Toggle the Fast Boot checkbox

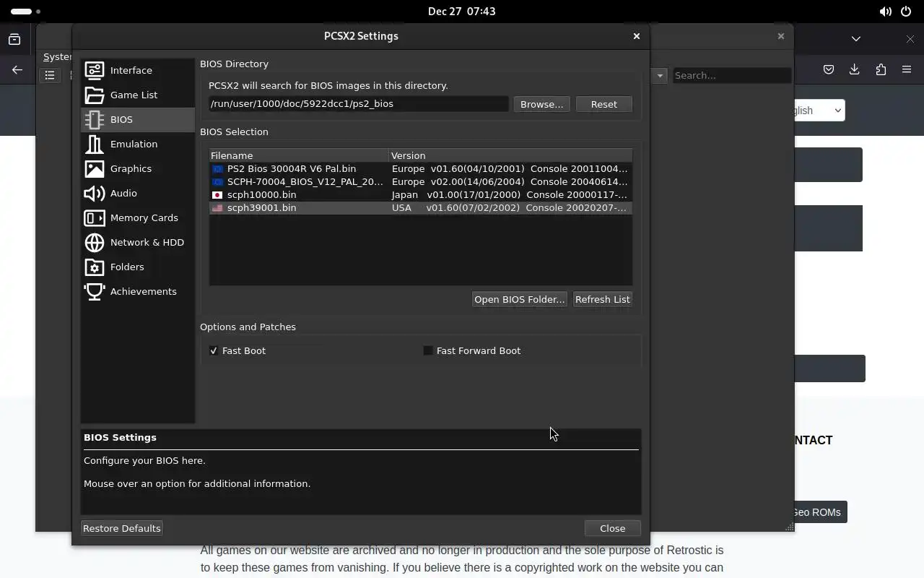pyautogui.click(x=214, y=350)
